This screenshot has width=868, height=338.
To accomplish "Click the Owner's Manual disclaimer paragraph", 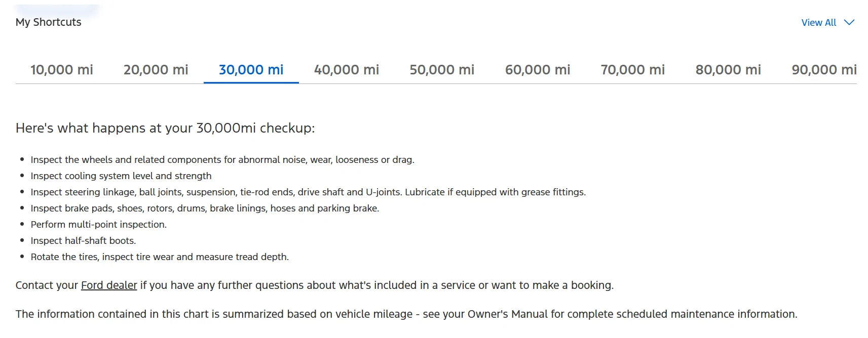I will [406, 314].
